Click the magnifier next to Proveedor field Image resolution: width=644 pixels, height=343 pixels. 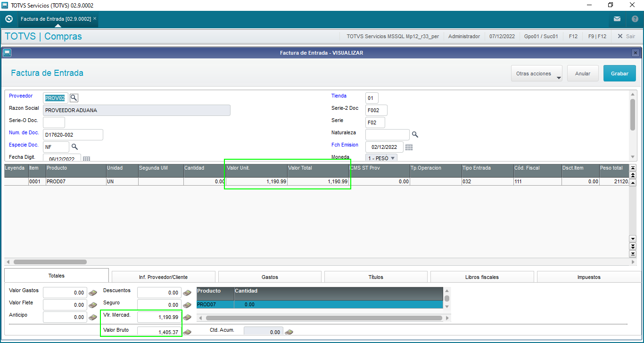tap(74, 98)
